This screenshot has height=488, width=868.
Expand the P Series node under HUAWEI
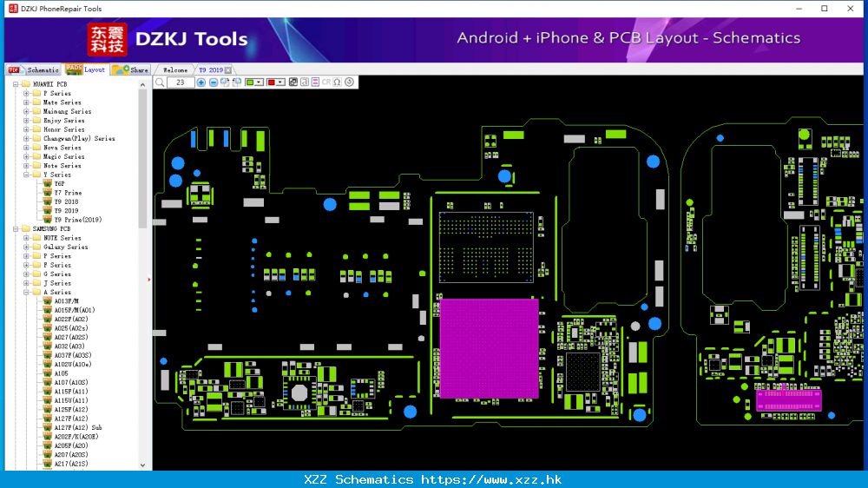click(x=26, y=93)
